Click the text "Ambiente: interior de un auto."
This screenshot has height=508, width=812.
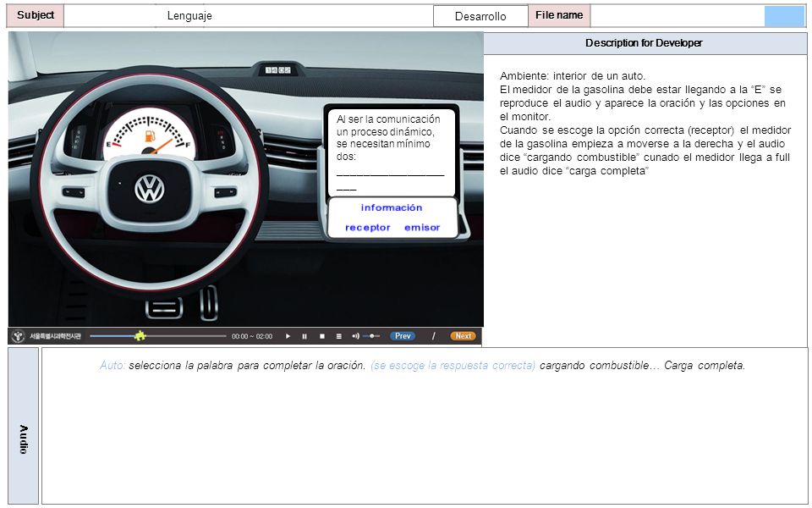pos(573,75)
